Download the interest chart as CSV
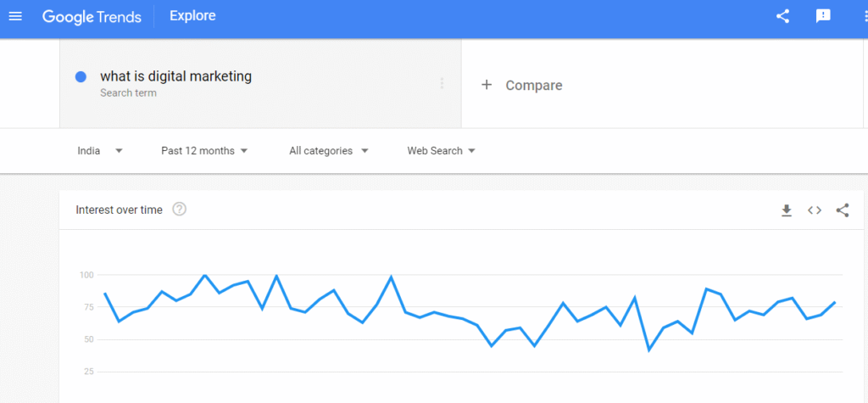868x403 pixels. [x=787, y=210]
